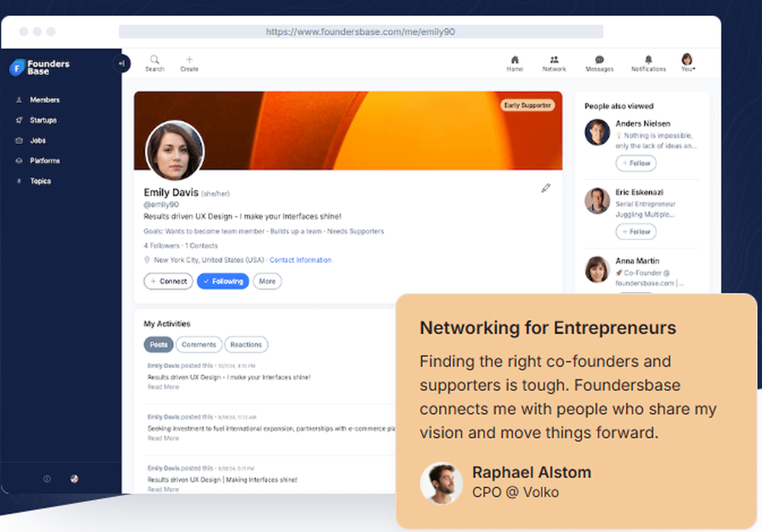
Task: Open the You profile menu
Action: 687,62
